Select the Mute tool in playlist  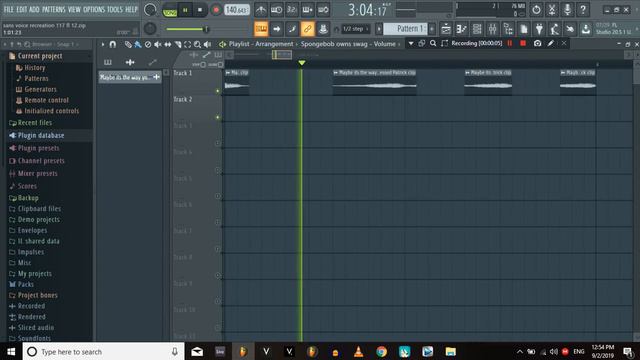click(158, 44)
